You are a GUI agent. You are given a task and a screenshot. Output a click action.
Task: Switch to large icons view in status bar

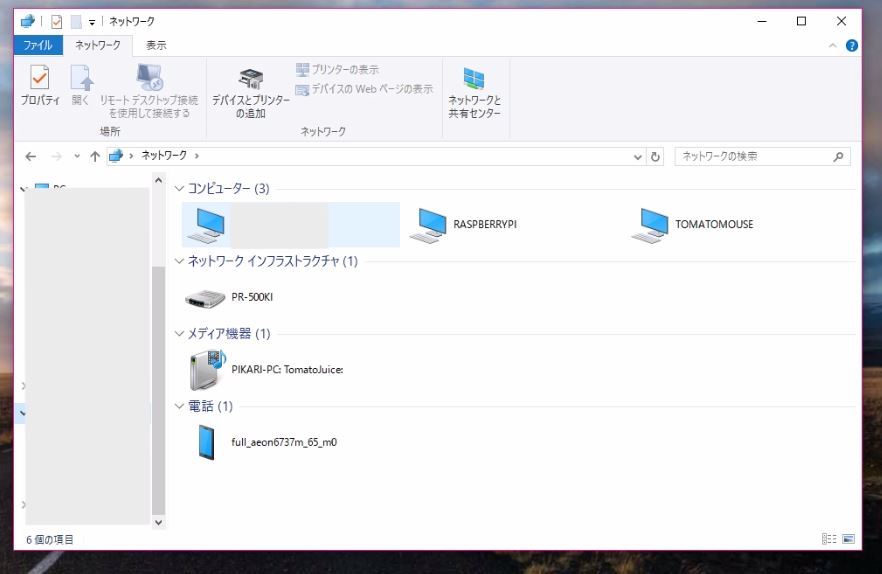click(x=849, y=540)
